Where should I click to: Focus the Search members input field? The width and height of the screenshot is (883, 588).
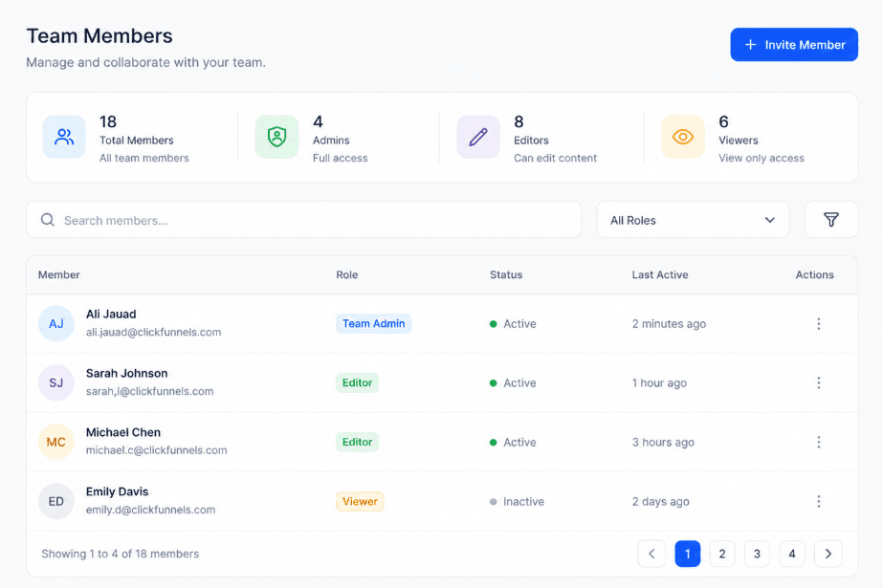click(x=303, y=220)
